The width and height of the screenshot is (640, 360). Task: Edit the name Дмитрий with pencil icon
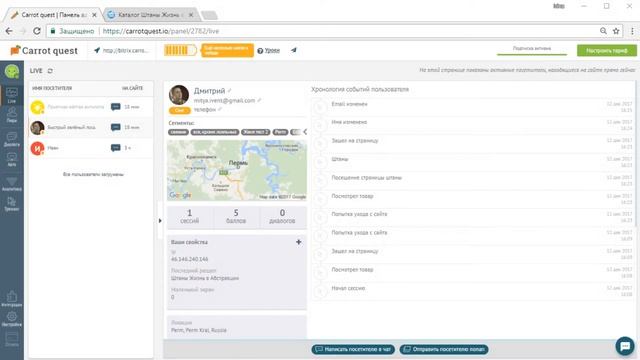(x=229, y=90)
